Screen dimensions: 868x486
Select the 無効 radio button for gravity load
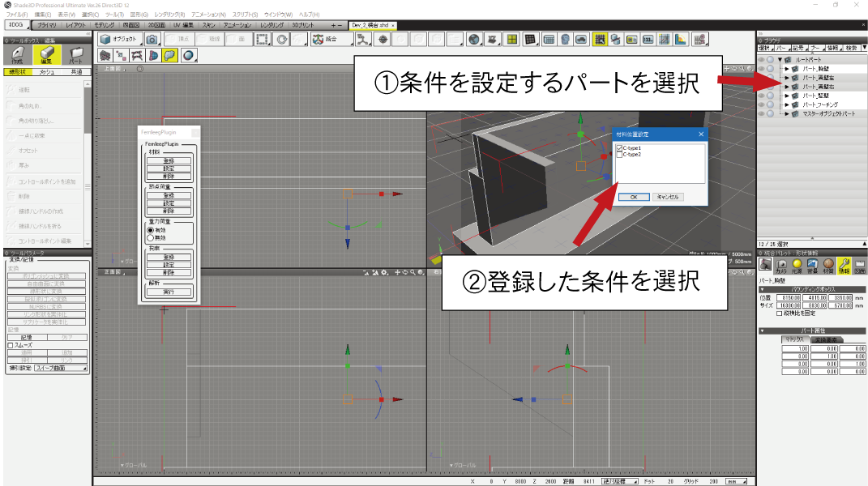[150, 237]
